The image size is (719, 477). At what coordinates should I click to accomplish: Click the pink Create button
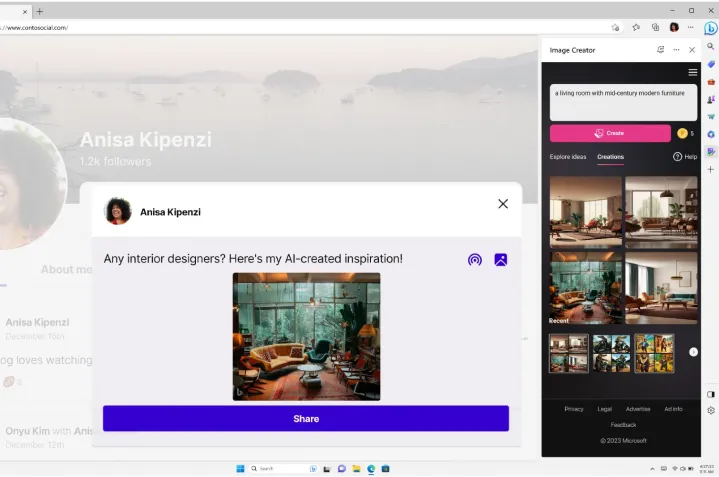(610, 133)
